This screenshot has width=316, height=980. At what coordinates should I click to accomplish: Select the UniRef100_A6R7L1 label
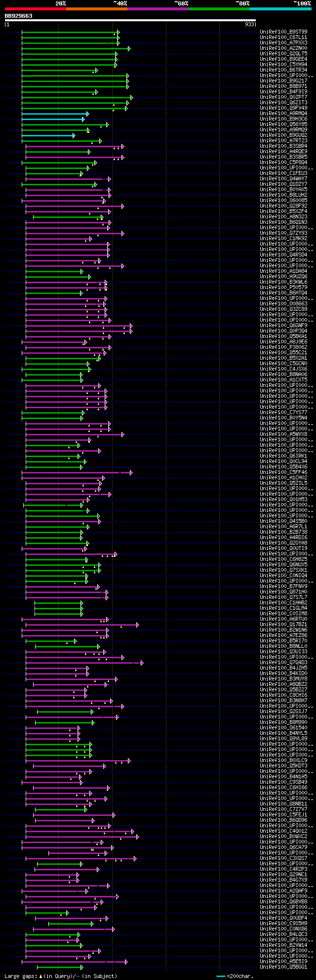click(x=283, y=527)
